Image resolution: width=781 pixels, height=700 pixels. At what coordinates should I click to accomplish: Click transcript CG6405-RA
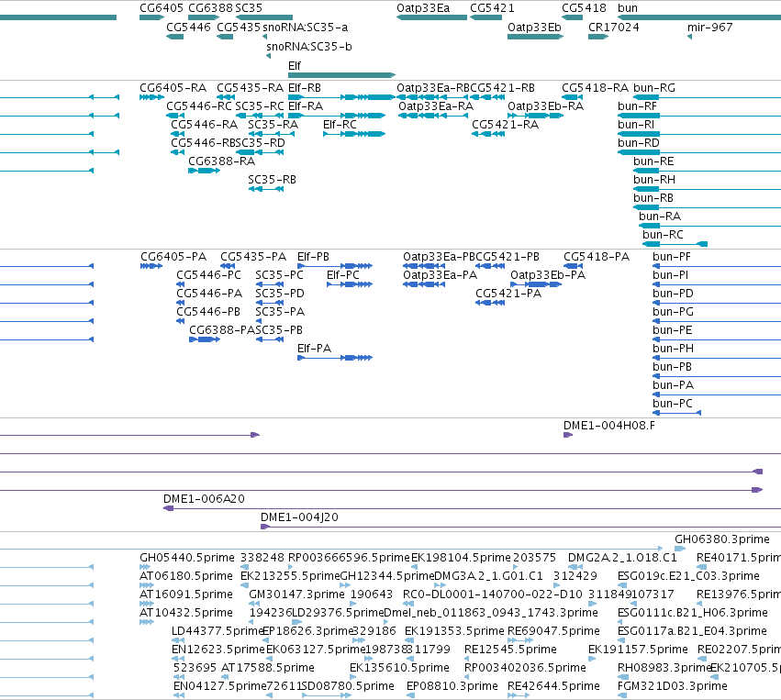(152, 97)
